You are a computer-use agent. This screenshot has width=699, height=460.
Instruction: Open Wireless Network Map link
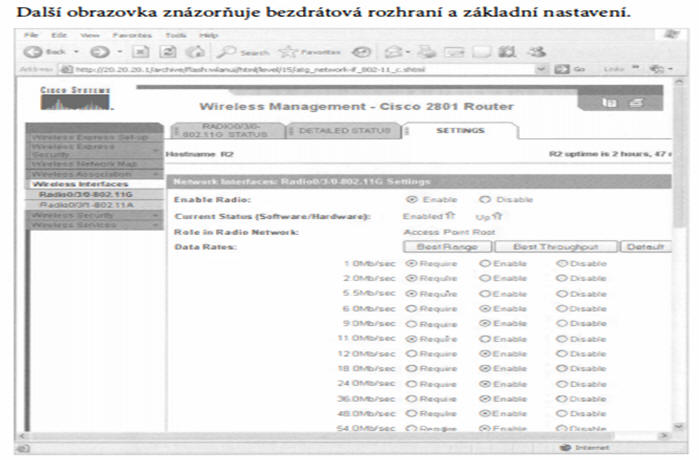84,164
